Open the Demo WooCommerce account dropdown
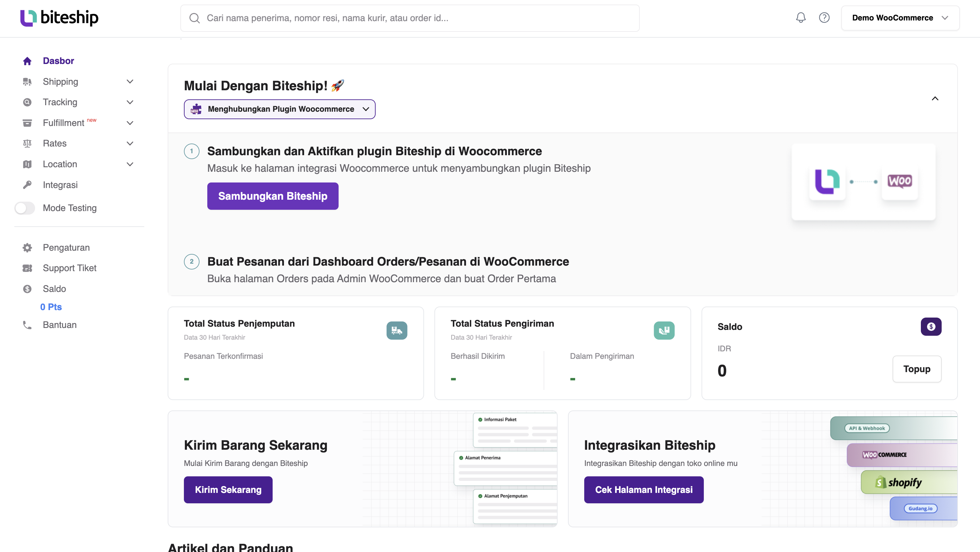 click(900, 18)
